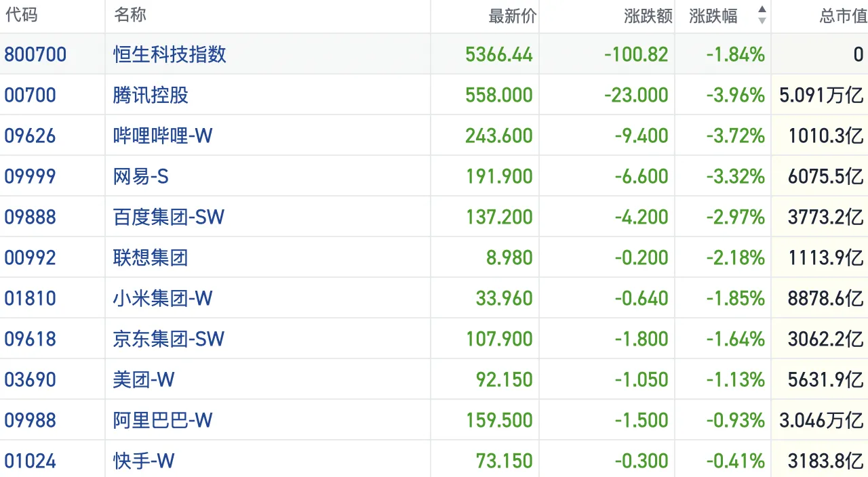Sort the table by 最新价 column header

pyautogui.click(x=512, y=16)
